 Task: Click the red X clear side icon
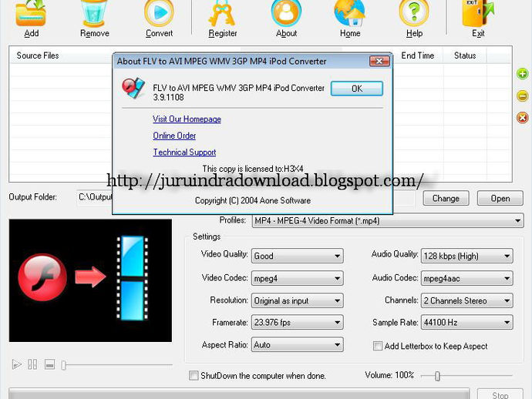523,118
